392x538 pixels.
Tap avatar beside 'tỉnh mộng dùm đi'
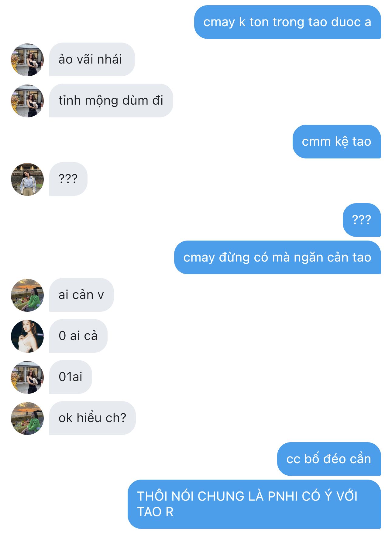tap(27, 101)
